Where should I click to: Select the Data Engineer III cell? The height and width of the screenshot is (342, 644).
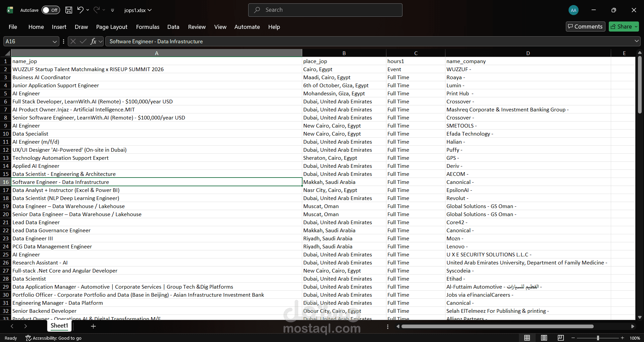(157, 238)
